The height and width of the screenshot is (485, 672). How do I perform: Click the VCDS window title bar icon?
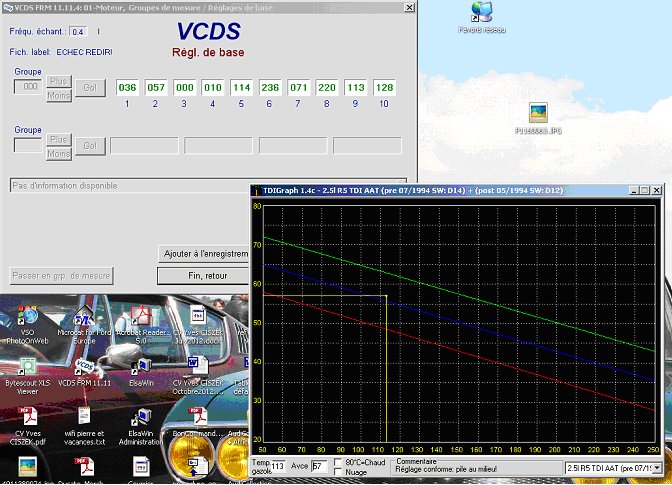point(8,8)
